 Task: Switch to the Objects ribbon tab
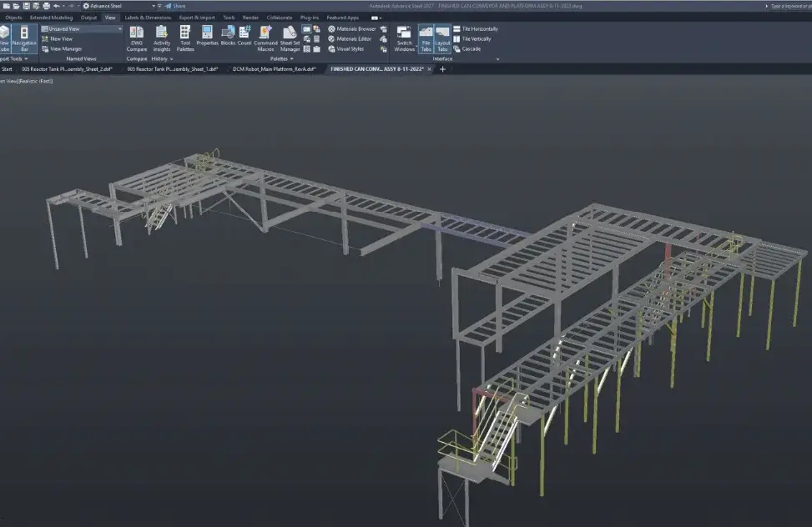click(13, 18)
